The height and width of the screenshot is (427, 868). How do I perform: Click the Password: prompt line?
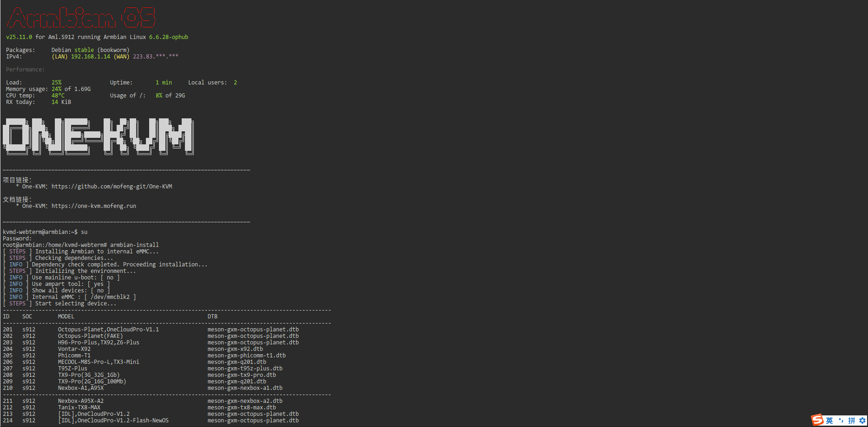(x=17, y=239)
